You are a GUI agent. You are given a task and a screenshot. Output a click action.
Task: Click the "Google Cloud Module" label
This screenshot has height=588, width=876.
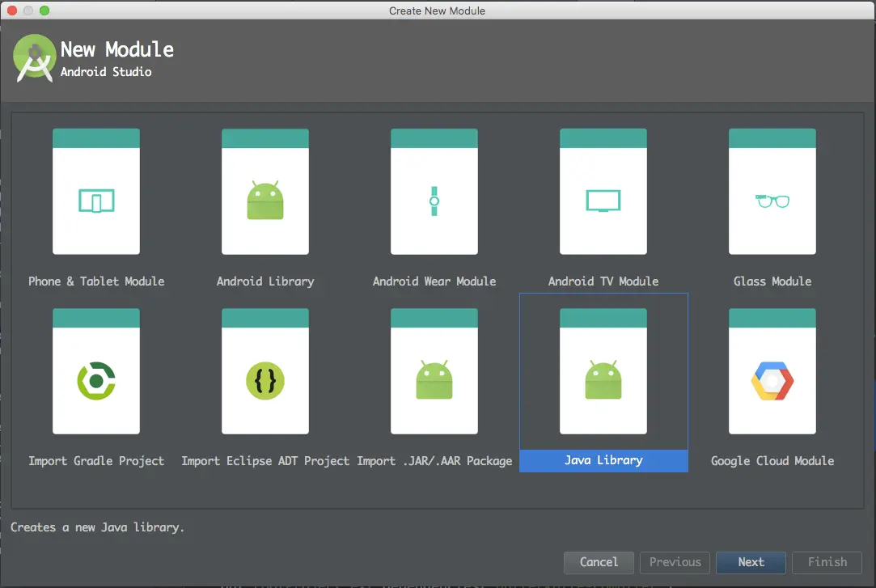click(772, 461)
